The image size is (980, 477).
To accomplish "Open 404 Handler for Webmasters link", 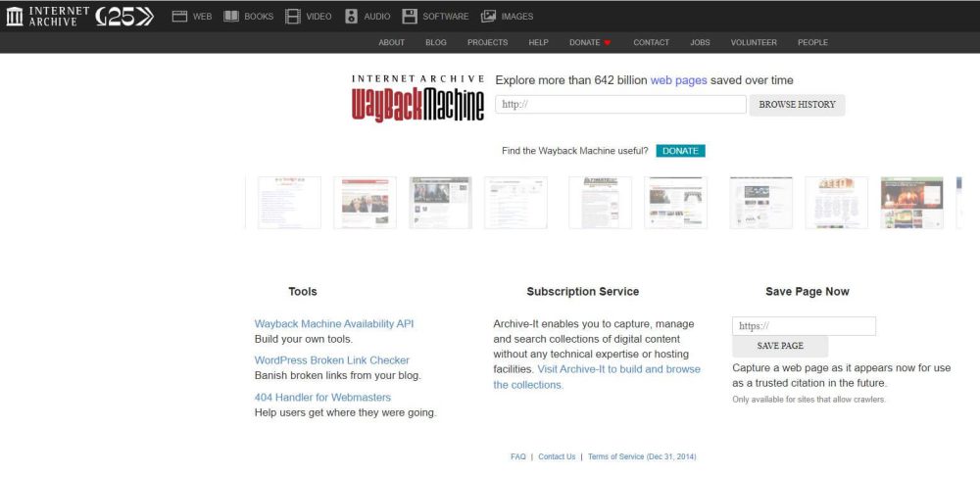I will (x=322, y=397).
